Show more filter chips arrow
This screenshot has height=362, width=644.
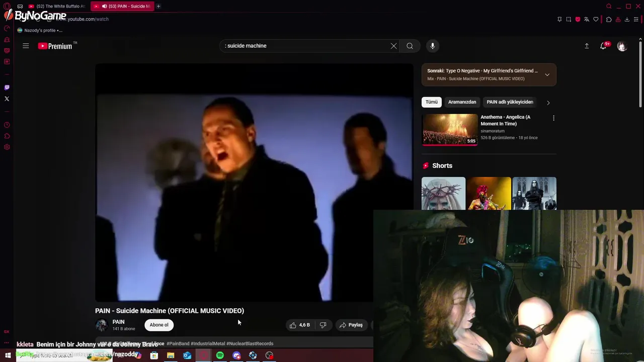click(x=548, y=103)
